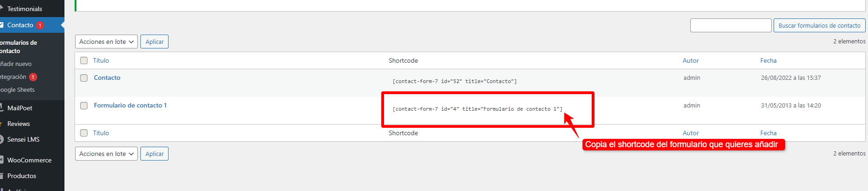
Task: Click the Reviews sidebar icon
Action: [1, 124]
